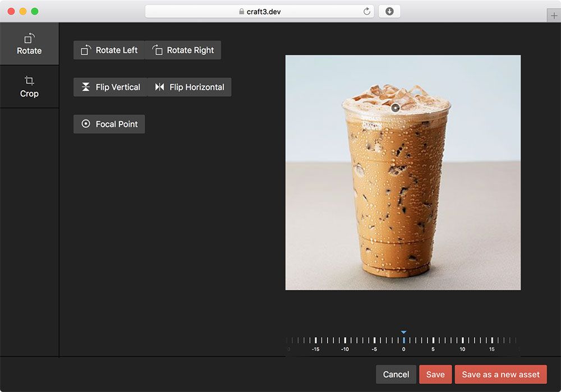Switch to the Crop tab
The image size is (561, 392).
pos(29,87)
